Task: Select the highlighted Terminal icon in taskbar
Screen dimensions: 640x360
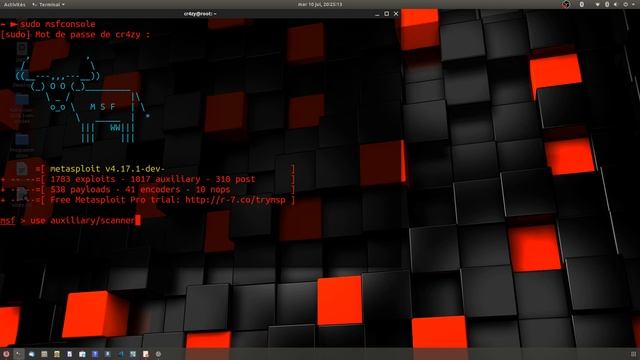Action: click(18, 354)
